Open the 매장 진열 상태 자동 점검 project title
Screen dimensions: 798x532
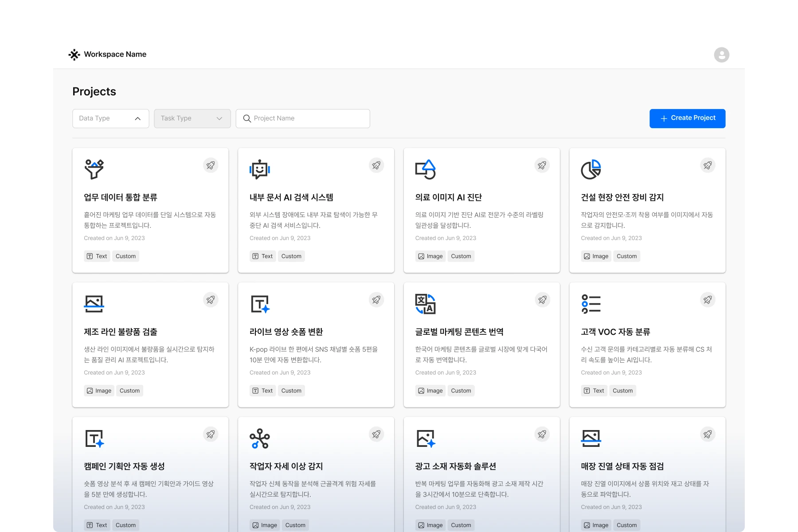point(622,466)
